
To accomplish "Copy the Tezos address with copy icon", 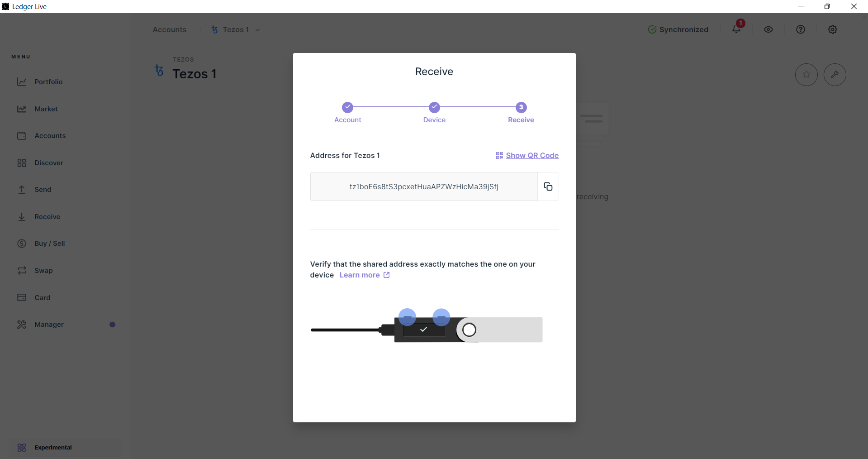I will tap(548, 186).
